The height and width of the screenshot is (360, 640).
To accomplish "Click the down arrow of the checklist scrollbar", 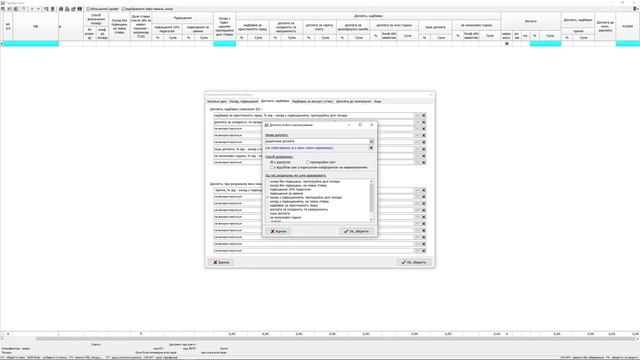I will click(371, 220).
